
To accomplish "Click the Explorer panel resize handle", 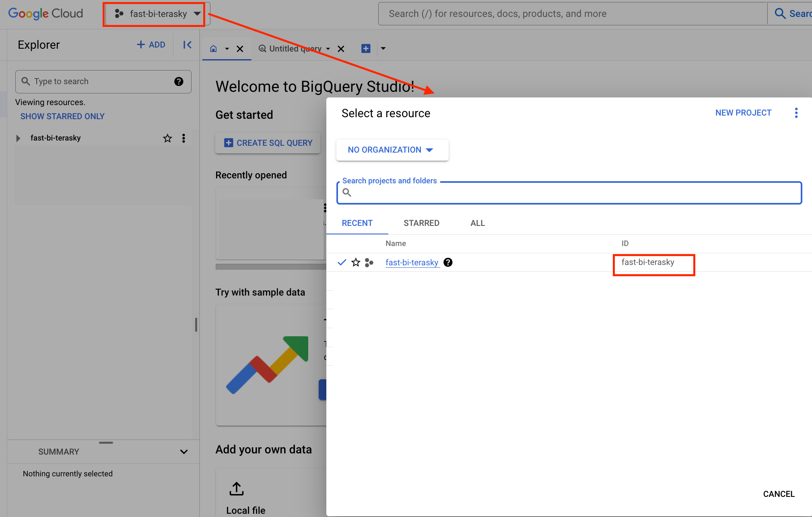I will [196, 325].
